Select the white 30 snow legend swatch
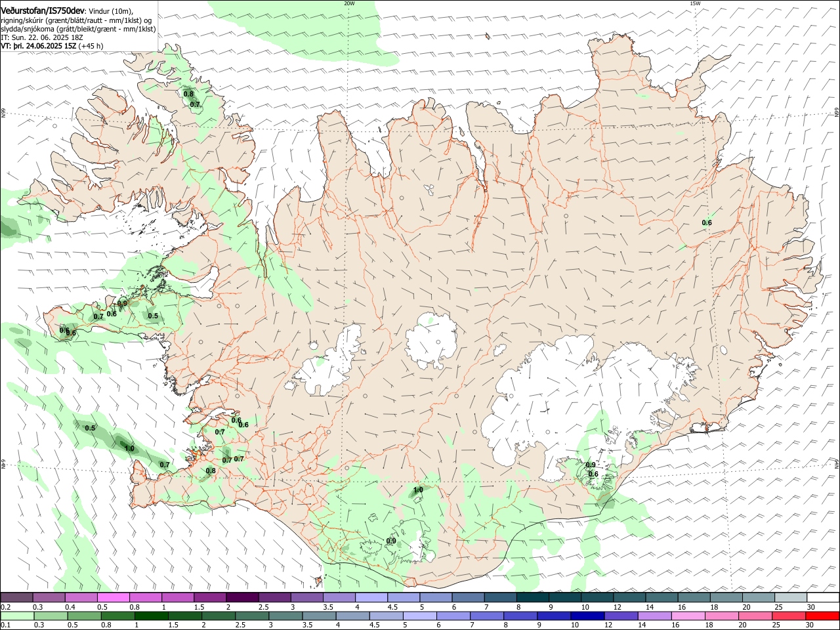 (823, 597)
